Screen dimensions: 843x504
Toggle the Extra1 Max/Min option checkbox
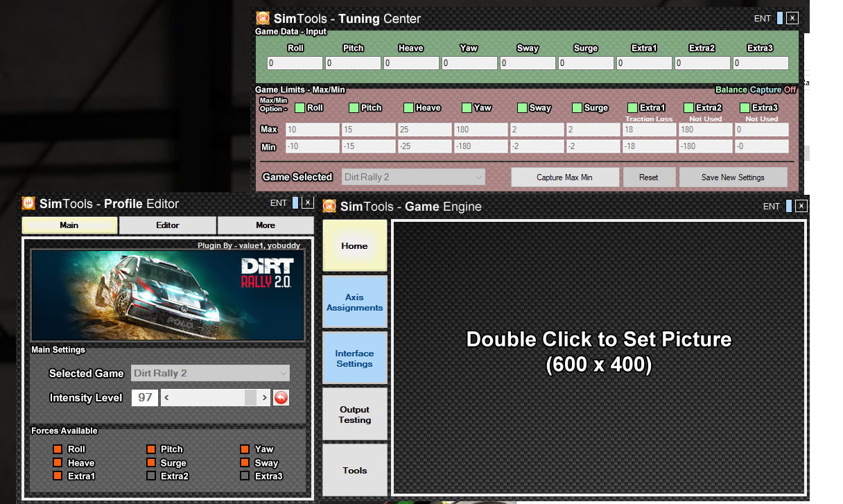[x=632, y=107]
